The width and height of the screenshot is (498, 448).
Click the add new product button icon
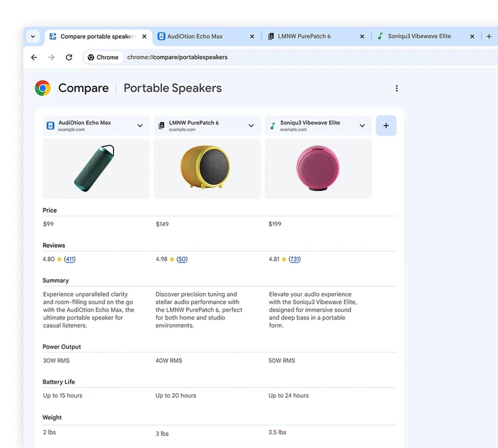pyautogui.click(x=386, y=125)
